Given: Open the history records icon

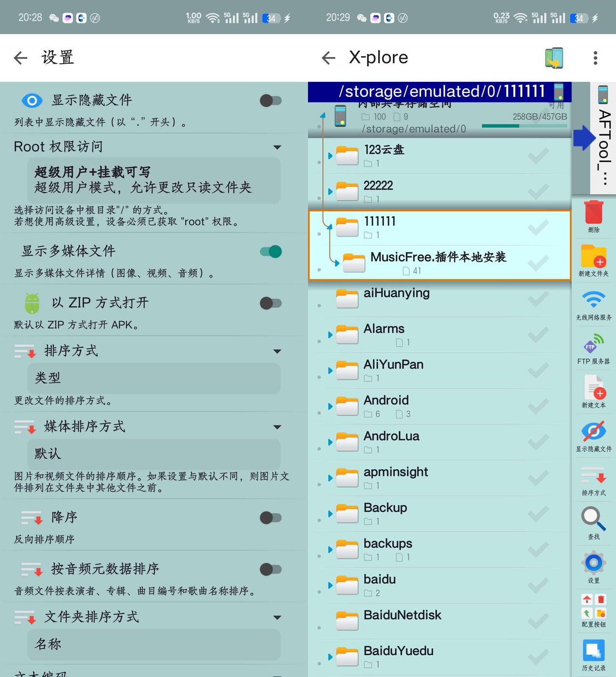Looking at the screenshot, I should pos(593,651).
